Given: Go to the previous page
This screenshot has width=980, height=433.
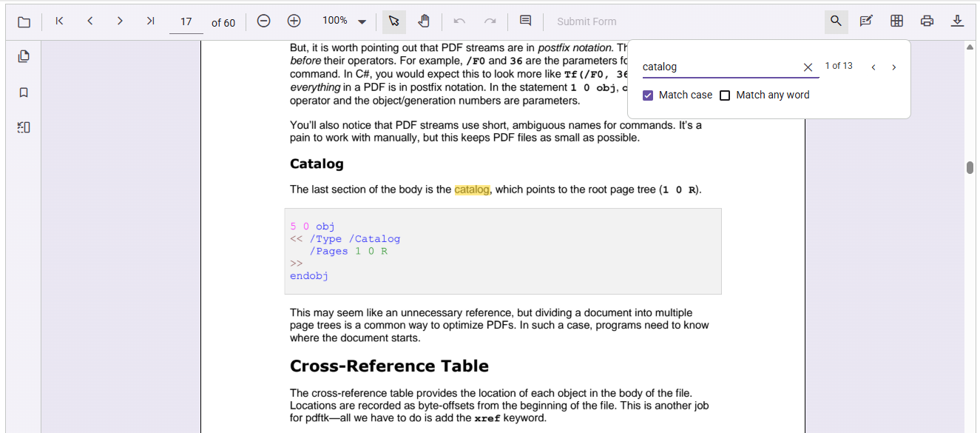Looking at the screenshot, I should (89, 21).
